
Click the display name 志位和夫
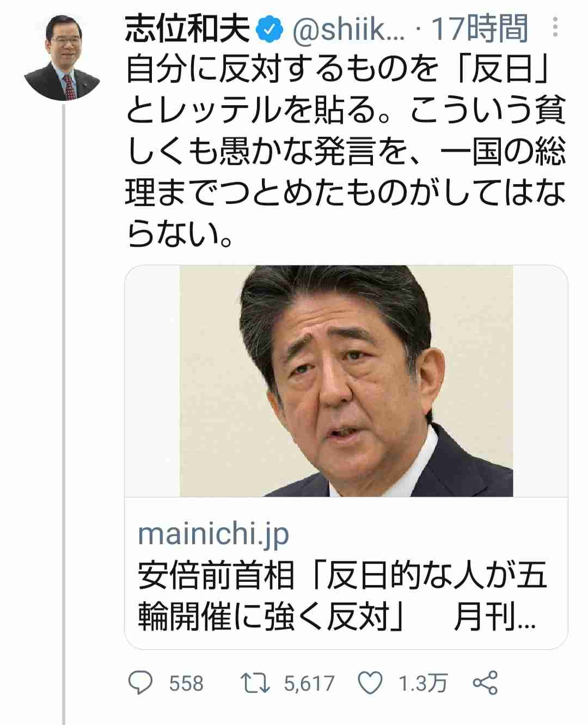pos(188,29)
